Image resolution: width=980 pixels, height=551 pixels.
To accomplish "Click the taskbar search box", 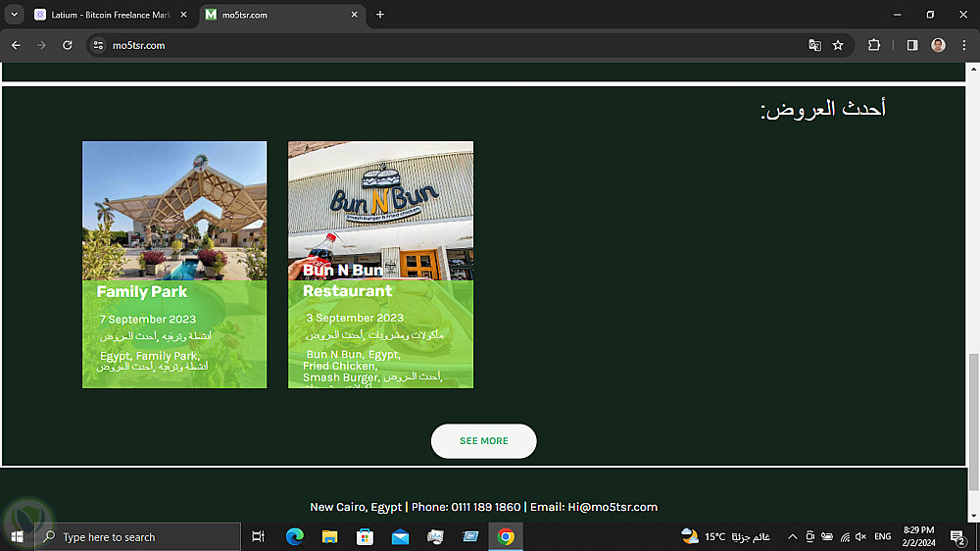I will [137, 536].
